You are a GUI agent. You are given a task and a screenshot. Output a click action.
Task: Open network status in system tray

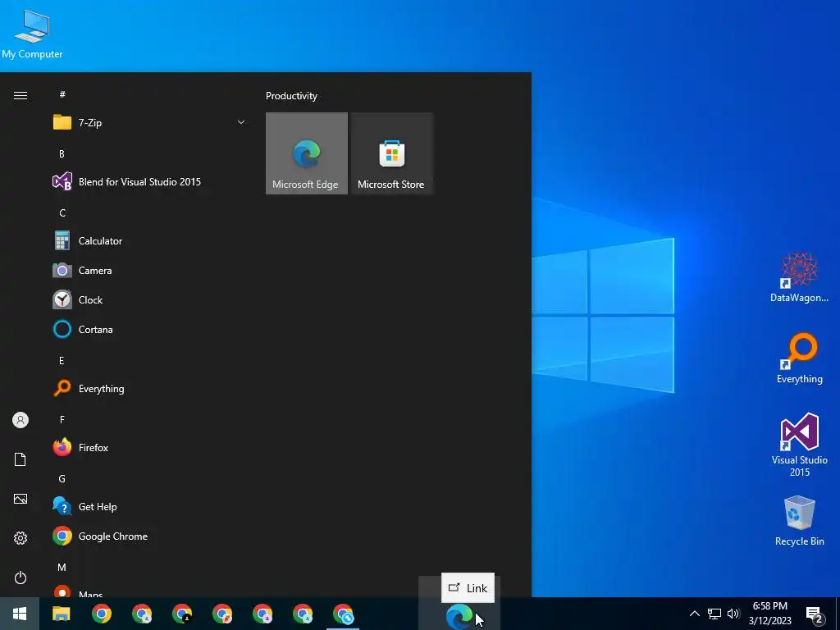point(714,614)
